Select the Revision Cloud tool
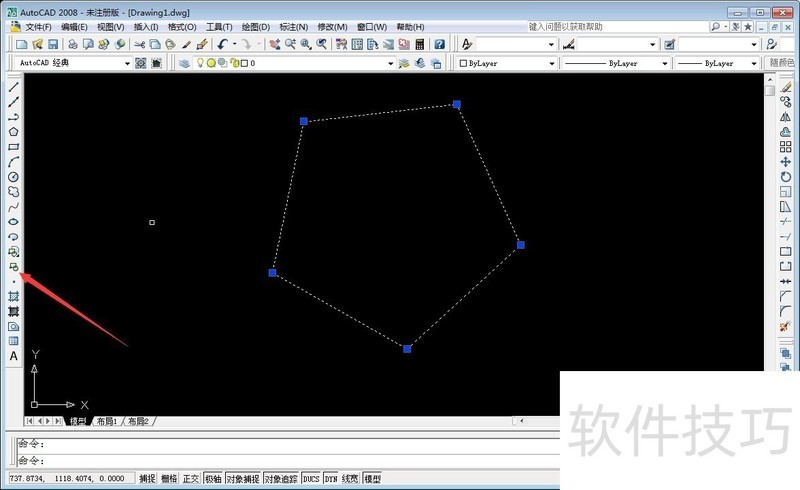800x490 pixels. tap(14, 192)
